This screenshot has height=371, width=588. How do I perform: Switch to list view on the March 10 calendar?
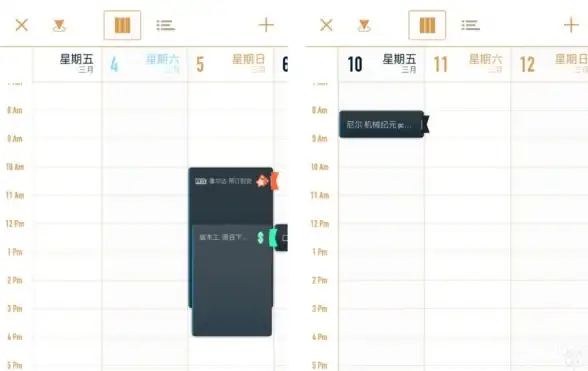(471, 26)
